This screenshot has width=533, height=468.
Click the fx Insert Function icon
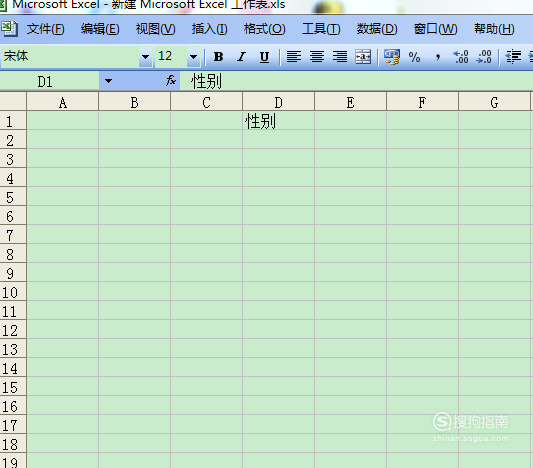click(171, 81)
